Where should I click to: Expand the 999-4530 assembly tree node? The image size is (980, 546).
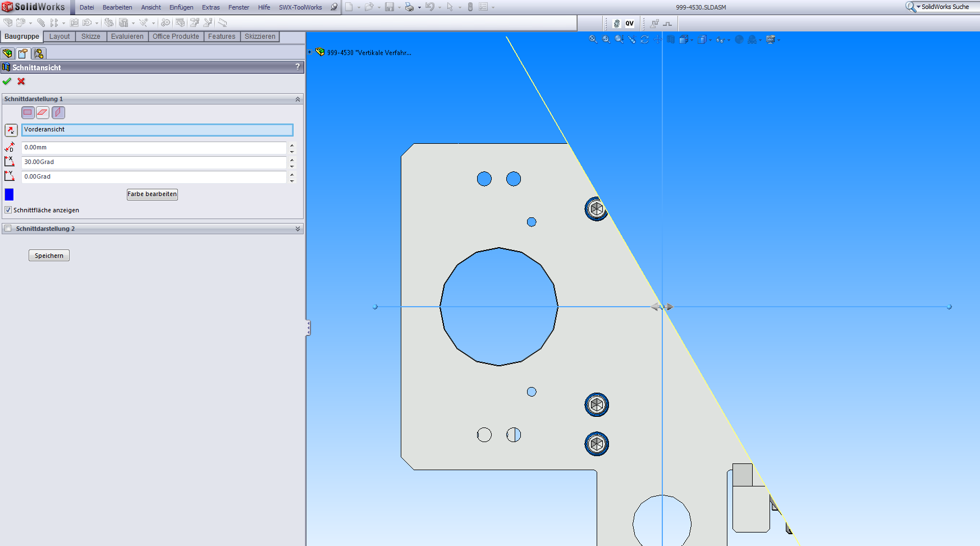tap(309, 52)
